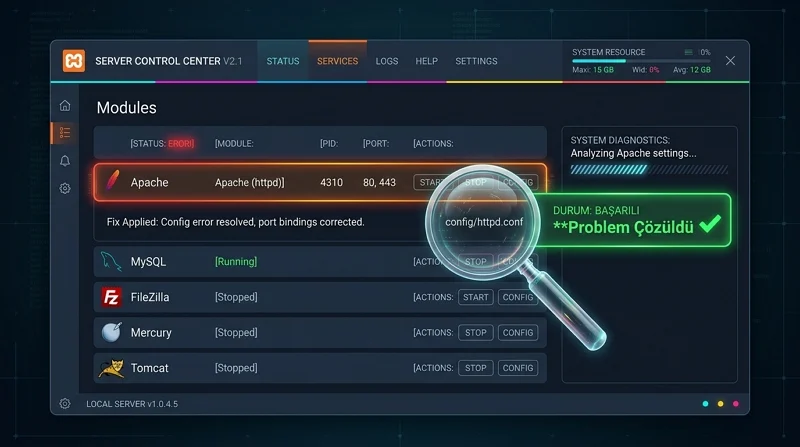Click the [STATUS: ERROR] column header
800x447 pixels.
coord(162,143)
